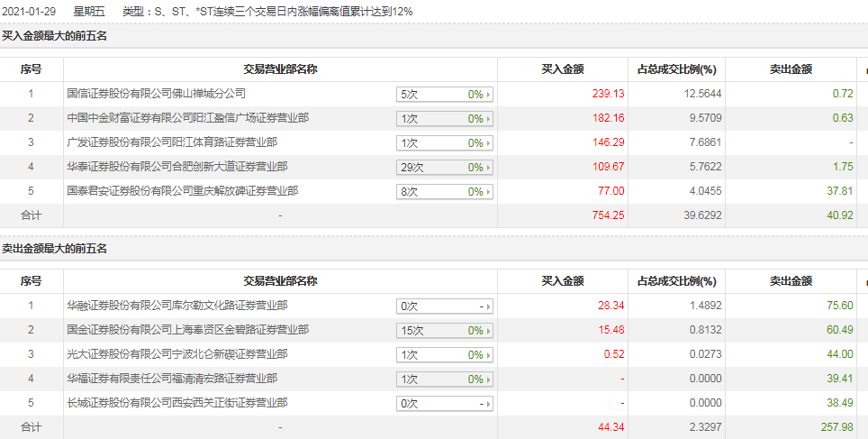Click ratio value 5.7622
This screenshot has width=868, height=439.
[705, 167]
